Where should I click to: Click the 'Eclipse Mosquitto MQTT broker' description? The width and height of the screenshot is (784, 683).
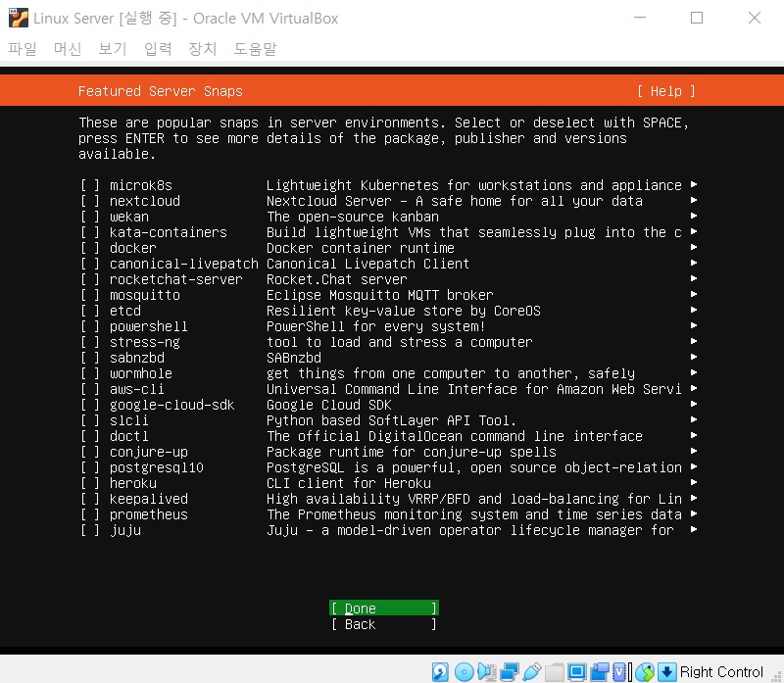coord(380,295)
